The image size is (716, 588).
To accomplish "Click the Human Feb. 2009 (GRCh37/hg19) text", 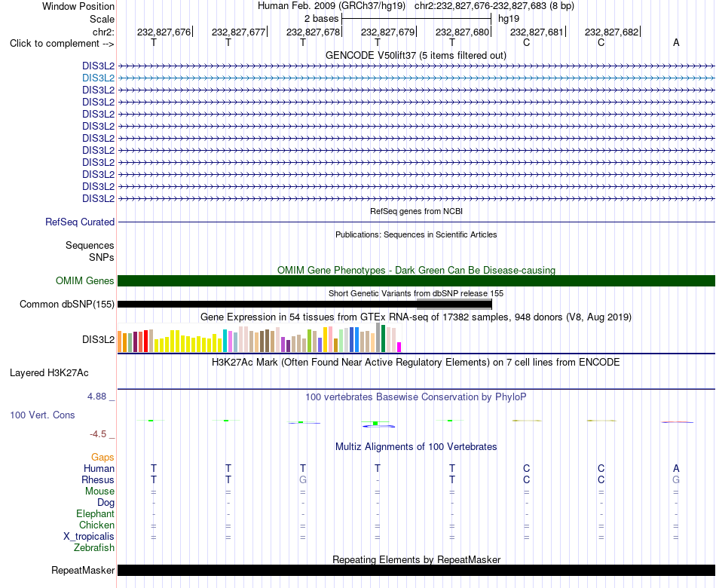I will (x=332, y=6).
